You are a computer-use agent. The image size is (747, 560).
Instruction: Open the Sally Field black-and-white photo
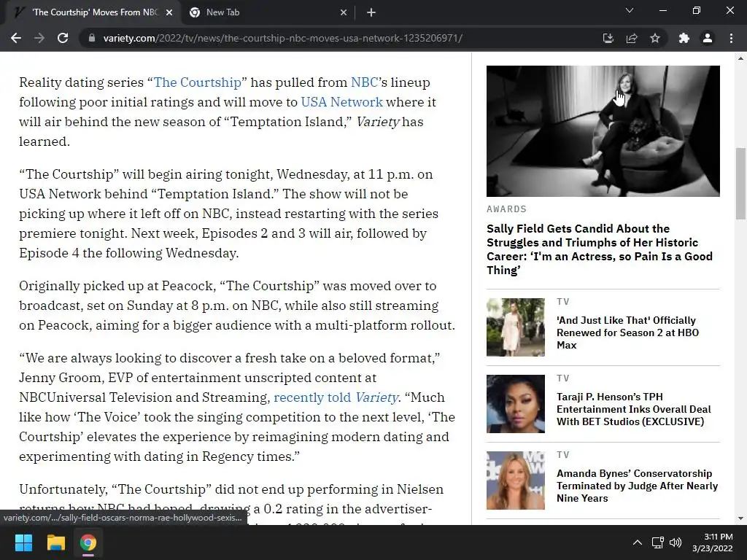tap(603, 131)
